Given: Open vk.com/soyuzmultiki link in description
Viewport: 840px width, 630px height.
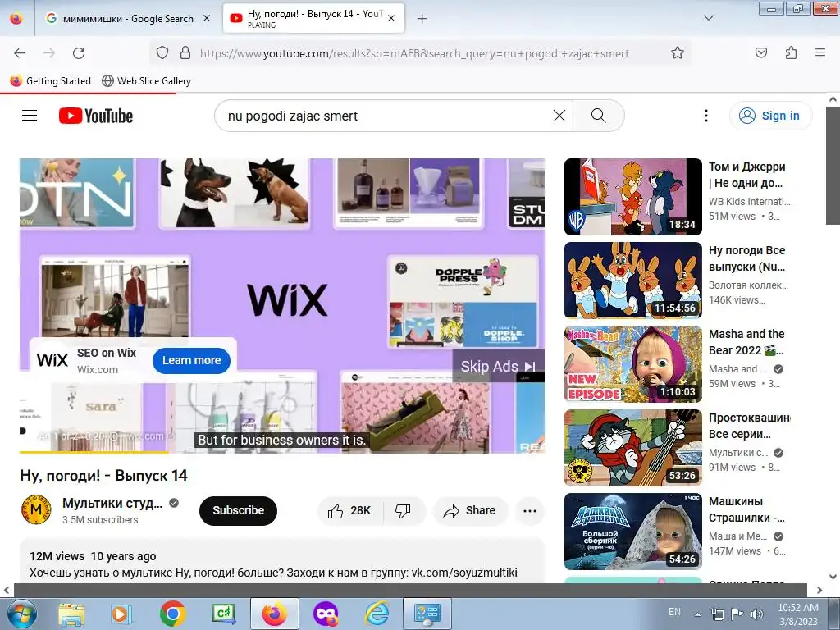Looking at the screenshot, I should pyautogui.click(x=464, y=573).
